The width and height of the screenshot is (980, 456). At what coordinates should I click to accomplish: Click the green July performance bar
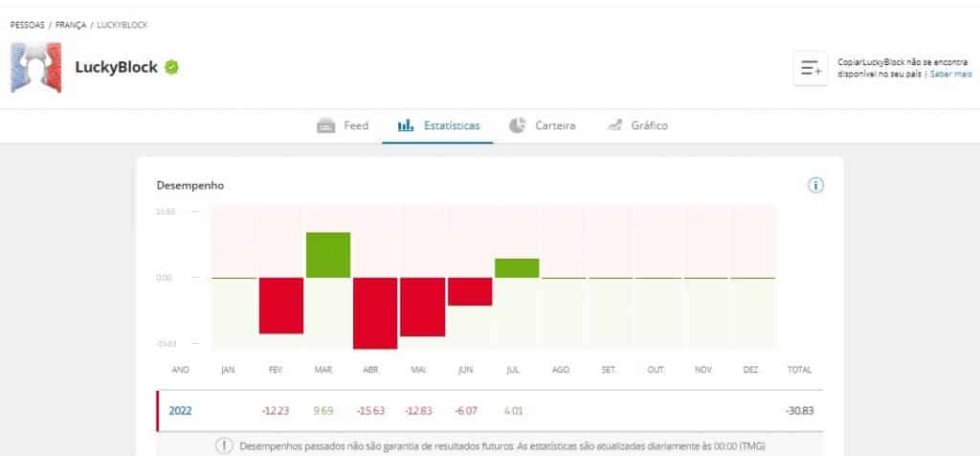click(x=517, y=268)
